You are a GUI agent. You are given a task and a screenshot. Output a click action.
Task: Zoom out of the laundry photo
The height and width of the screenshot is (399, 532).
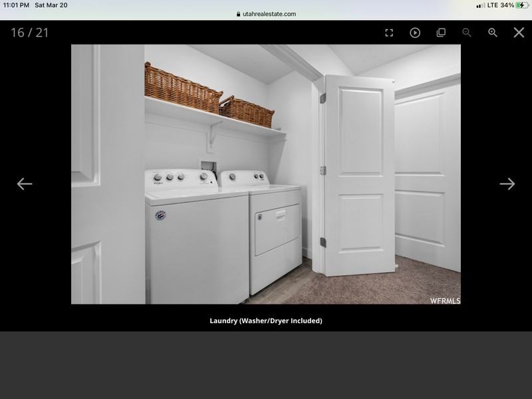click(x=467, y=33)
